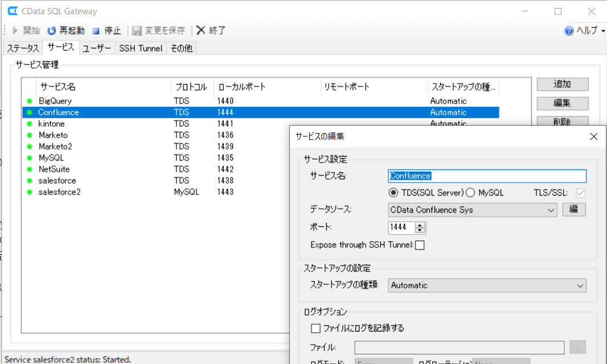Click the MySQL protocol cell of salesforce2
Viewport: 607px width, 364px height.
pyautogui.click(x=186, y=192)
